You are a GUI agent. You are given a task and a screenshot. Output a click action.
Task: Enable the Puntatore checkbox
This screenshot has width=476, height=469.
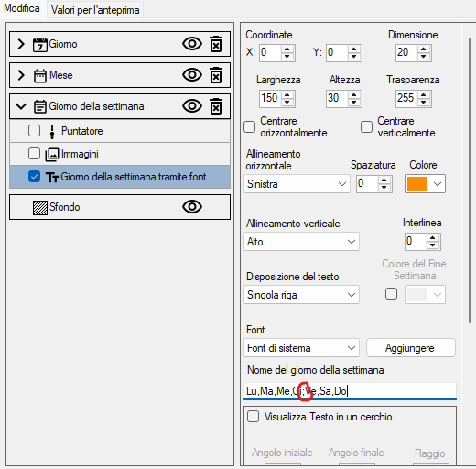pos(34,131)
